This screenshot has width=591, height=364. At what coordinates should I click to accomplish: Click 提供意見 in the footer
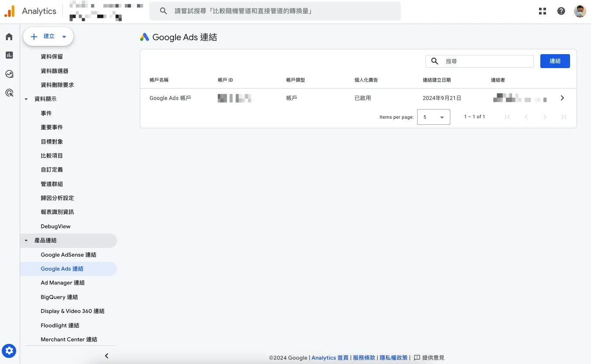pyautogui.click(x=433, y=358)
